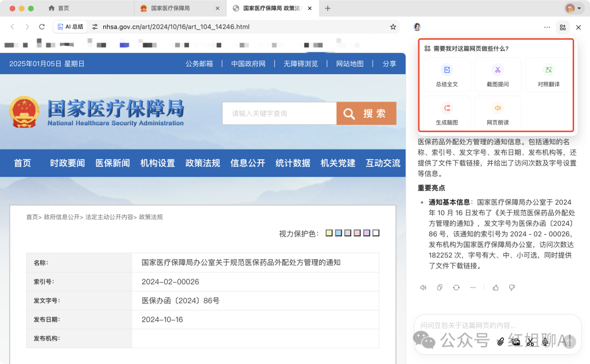
Task: Click the browser back arrow
Action: coord(13,27)
